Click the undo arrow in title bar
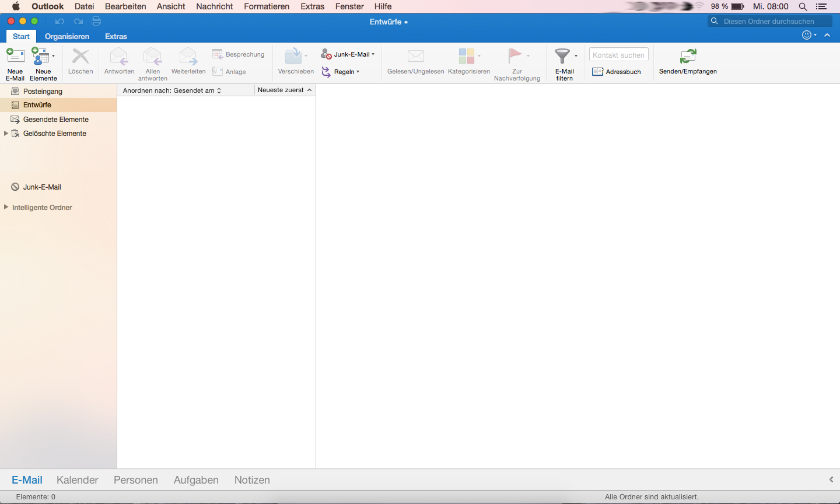 click(60, 21)
